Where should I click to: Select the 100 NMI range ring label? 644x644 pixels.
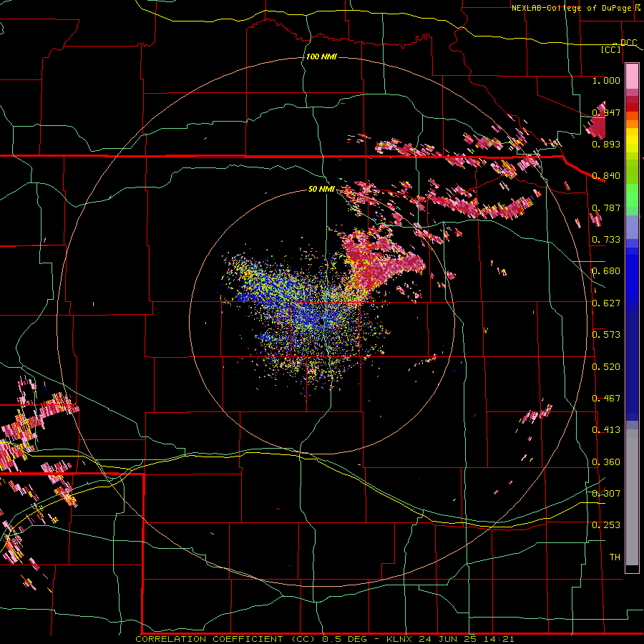(321, 57)
